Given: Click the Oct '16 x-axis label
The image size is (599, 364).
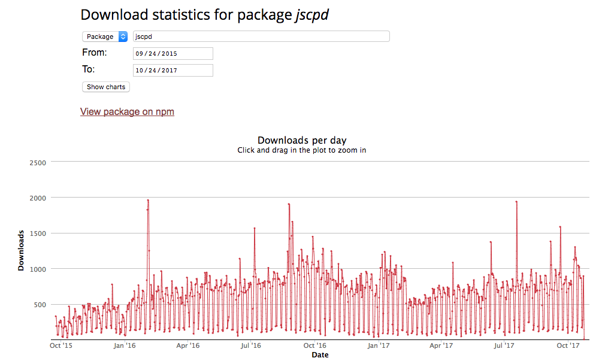Looking at the screenshot, I should pos(315,345).
